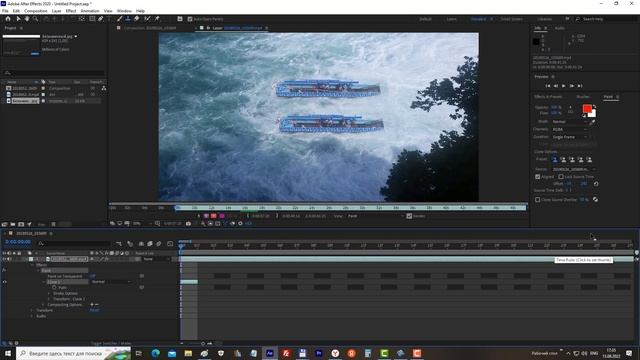Open Microsoft Edge from the taskbar
640x360 pixels.
(156, 353)
